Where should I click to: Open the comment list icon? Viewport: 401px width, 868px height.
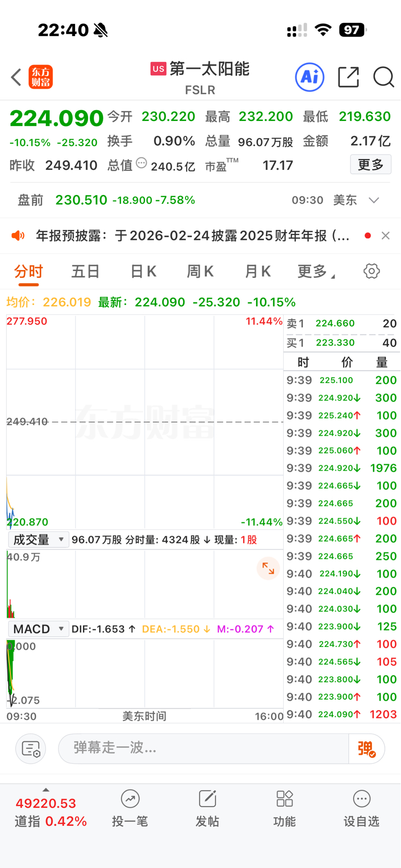tap(31, 749)
